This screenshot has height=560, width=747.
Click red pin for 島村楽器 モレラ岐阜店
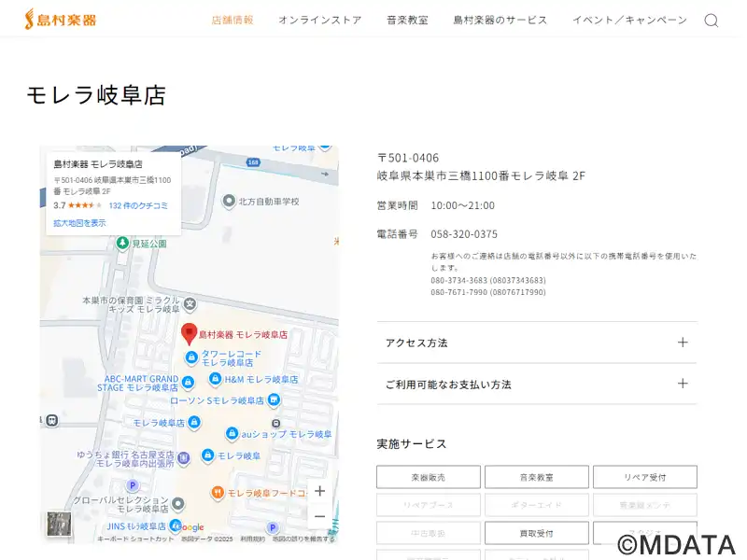point(190,333)
